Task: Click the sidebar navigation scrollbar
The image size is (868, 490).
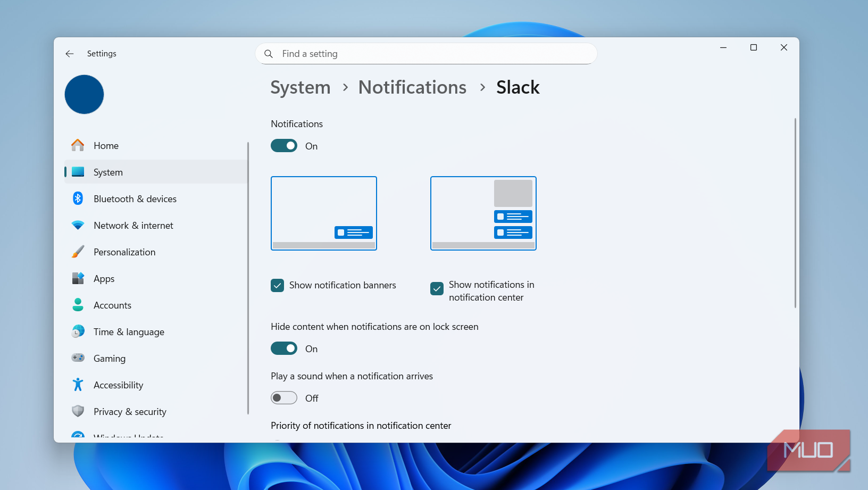Action: (248, 278)
